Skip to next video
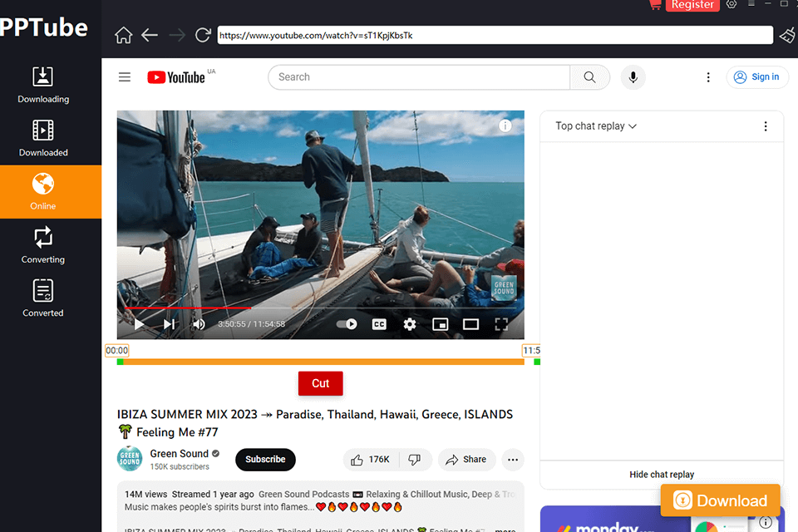 coord(169,324)
